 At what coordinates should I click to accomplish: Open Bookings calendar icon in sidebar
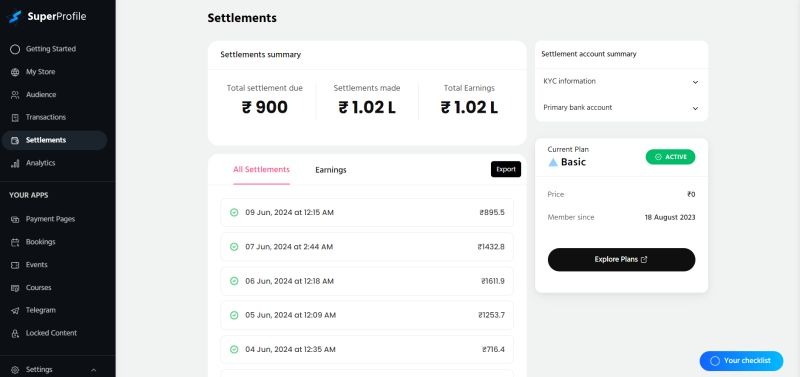15,242
